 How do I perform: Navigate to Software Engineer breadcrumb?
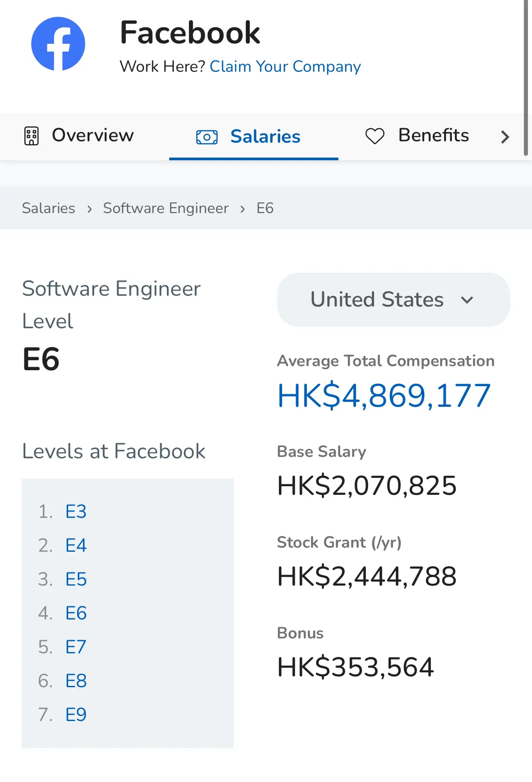point(166,208)
